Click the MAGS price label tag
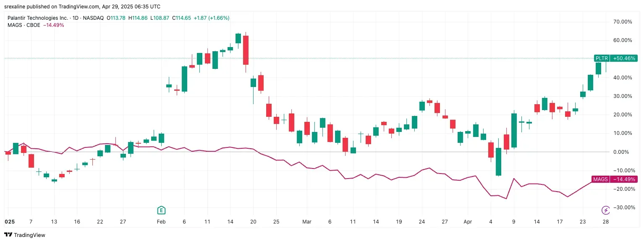Image resolution: width=644 pixels, height=242 pixels. pos(600,179)
